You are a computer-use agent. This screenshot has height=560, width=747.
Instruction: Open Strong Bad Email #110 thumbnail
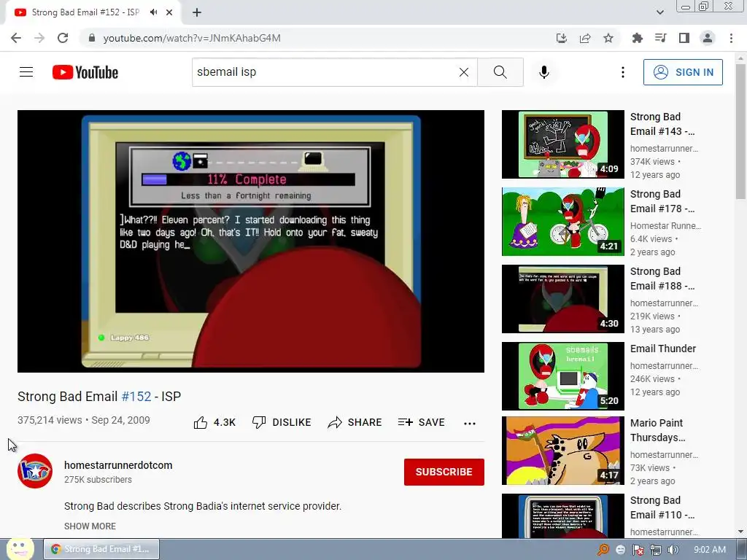pos(563,516)
